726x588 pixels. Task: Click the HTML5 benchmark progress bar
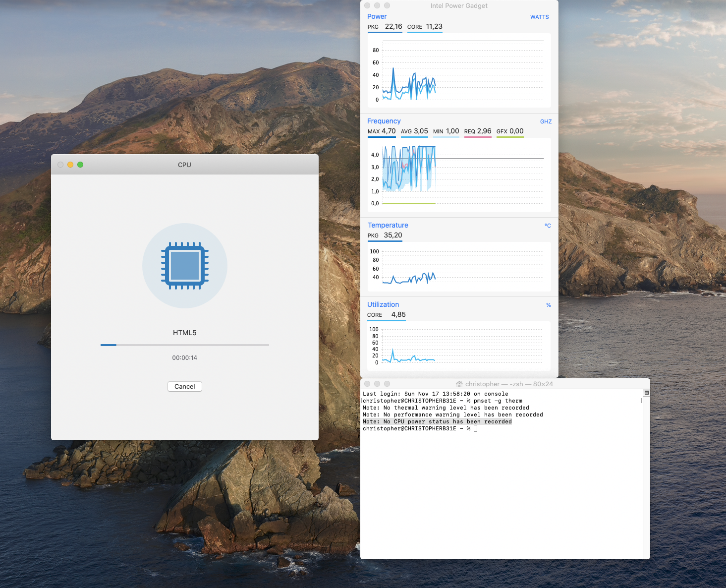click(x=184, y=345)
